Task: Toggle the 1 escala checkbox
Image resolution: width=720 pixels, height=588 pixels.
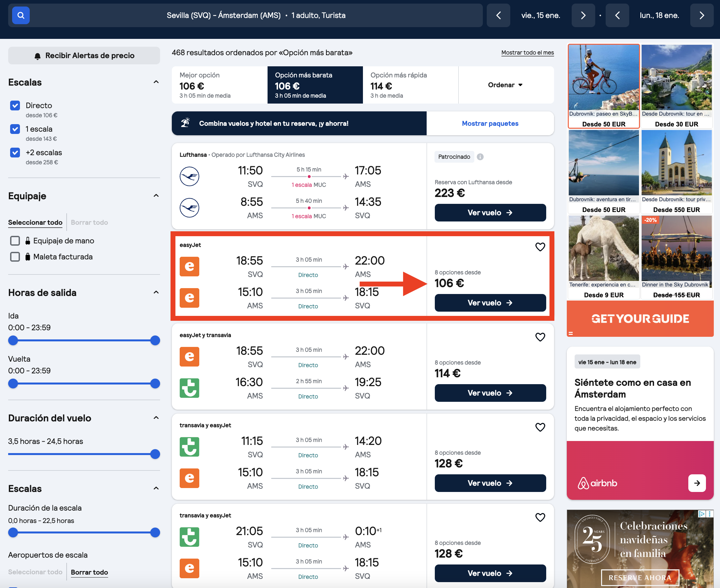Action: pyautogui.click(x=15, y=129)
